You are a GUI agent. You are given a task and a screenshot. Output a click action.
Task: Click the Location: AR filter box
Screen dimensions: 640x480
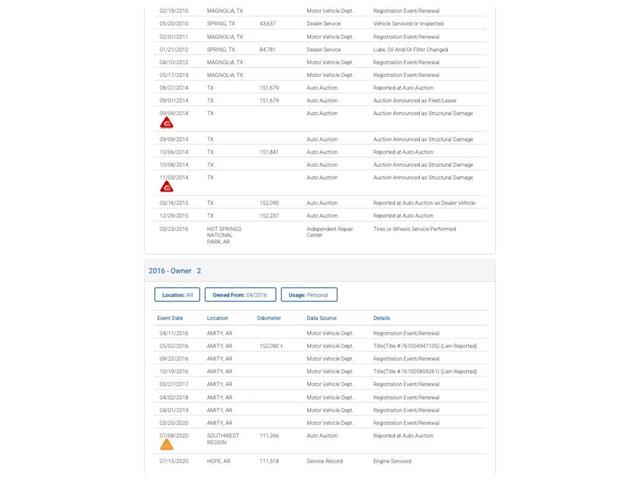click(177, 295)
